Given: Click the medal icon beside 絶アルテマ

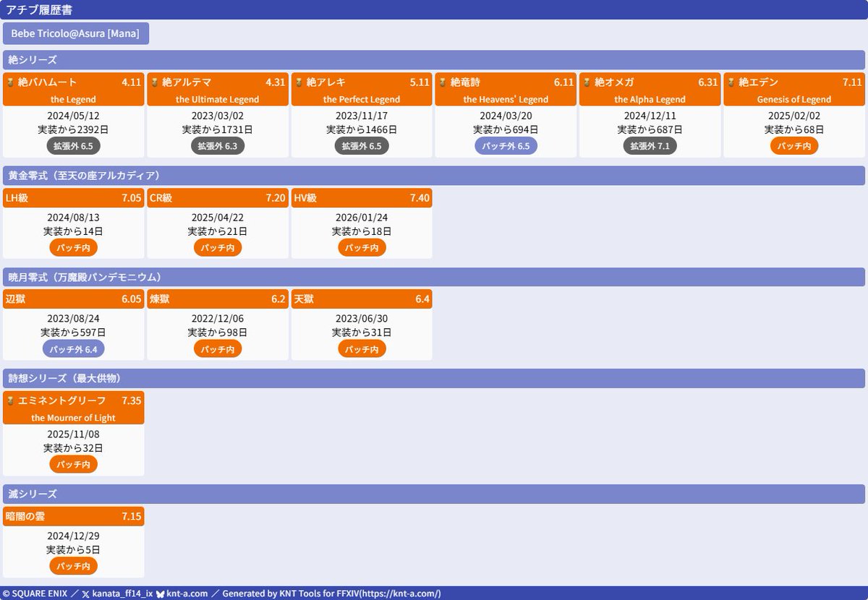Looking at the screenshot, I should click(155, 82).
